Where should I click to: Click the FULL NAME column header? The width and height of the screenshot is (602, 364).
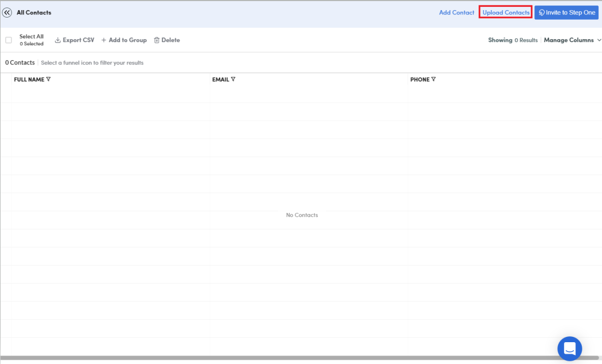[x=29, y=79]
